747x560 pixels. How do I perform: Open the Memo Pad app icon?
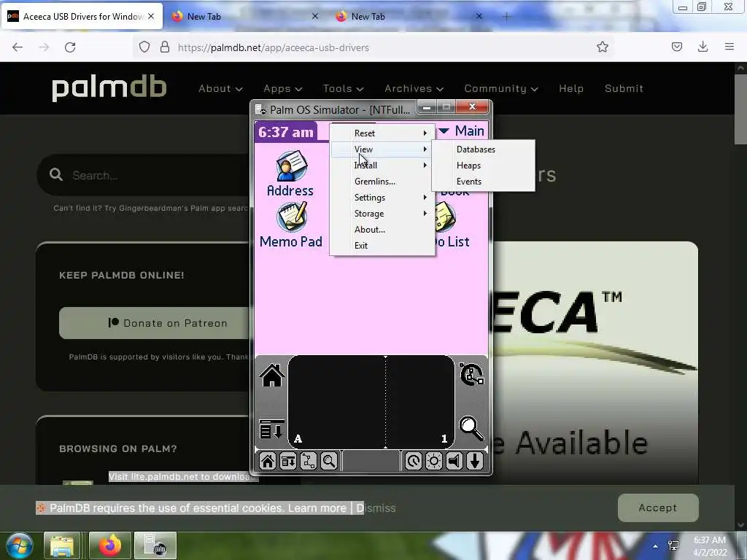pyautogui.click(x=291, y=225)
